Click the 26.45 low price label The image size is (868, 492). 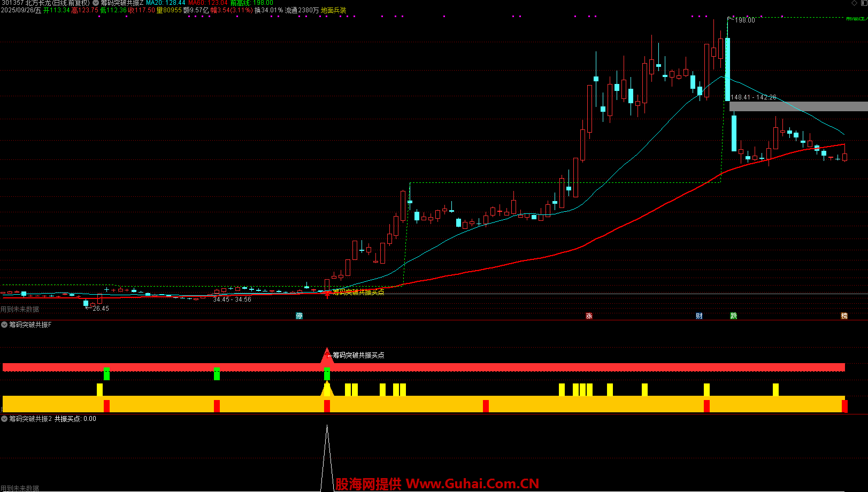101,309
